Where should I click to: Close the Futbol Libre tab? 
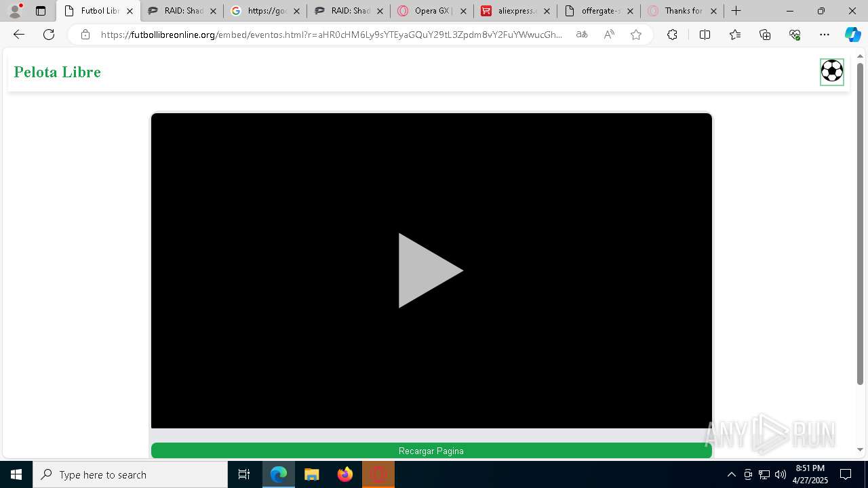click(x=130, y=12)
